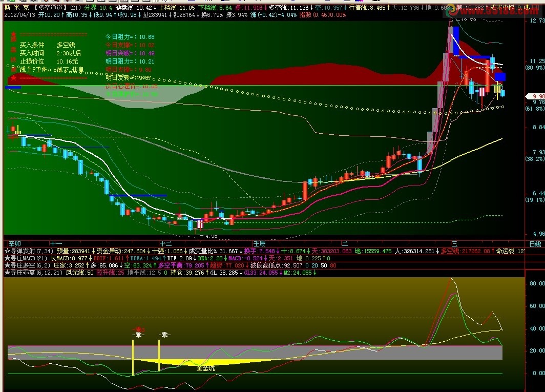Screen dimensions: 545x392
Task: Click the 0.00 sub-chart axis value
Action: click(x=539, y=373)
